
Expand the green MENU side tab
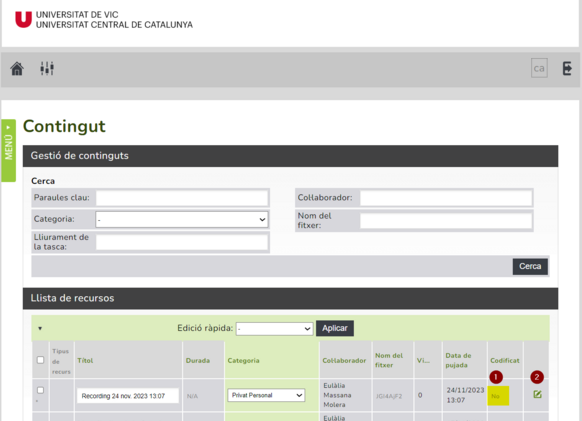(9, 150)
